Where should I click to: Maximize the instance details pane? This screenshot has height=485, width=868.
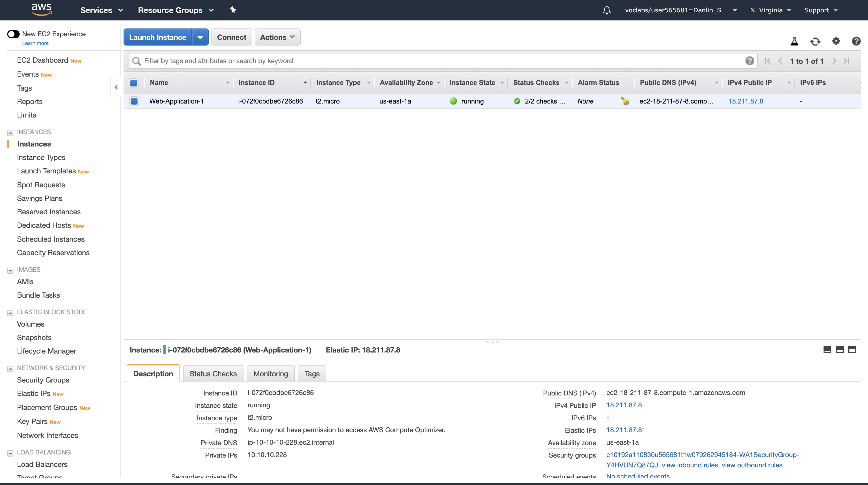(852, 349)
